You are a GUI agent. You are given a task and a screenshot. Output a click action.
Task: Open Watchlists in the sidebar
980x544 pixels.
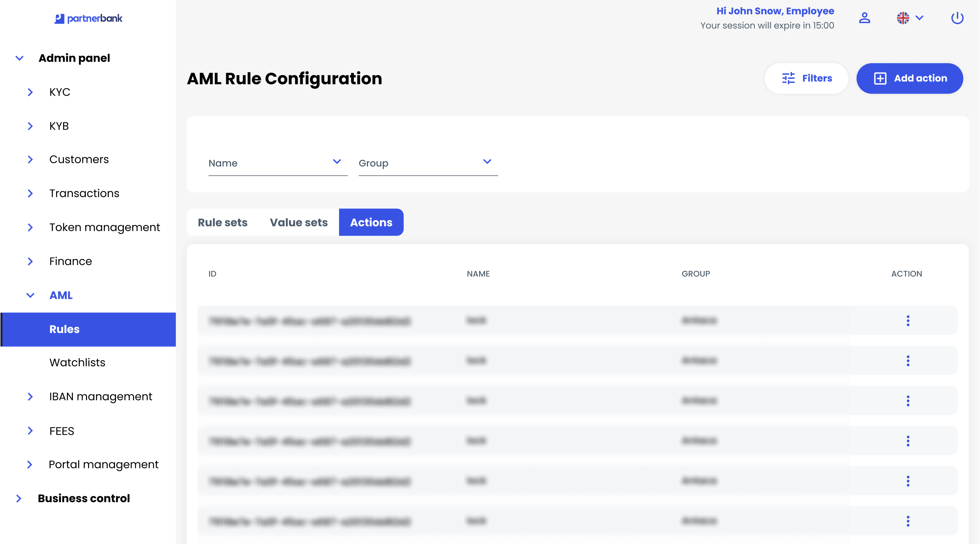[x=77, y=362]
